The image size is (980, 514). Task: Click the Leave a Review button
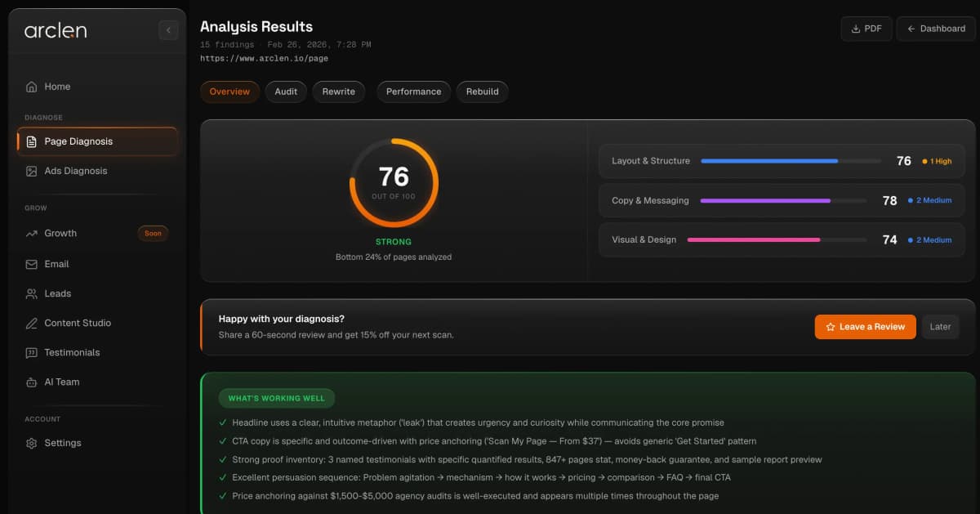pos(865,327)
